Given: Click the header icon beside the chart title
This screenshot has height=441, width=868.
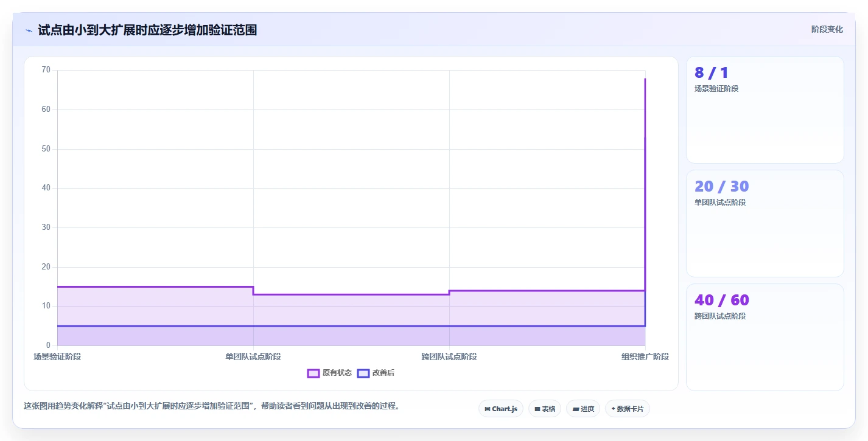Looking at the screenshot, I should [x=29, y=30].
